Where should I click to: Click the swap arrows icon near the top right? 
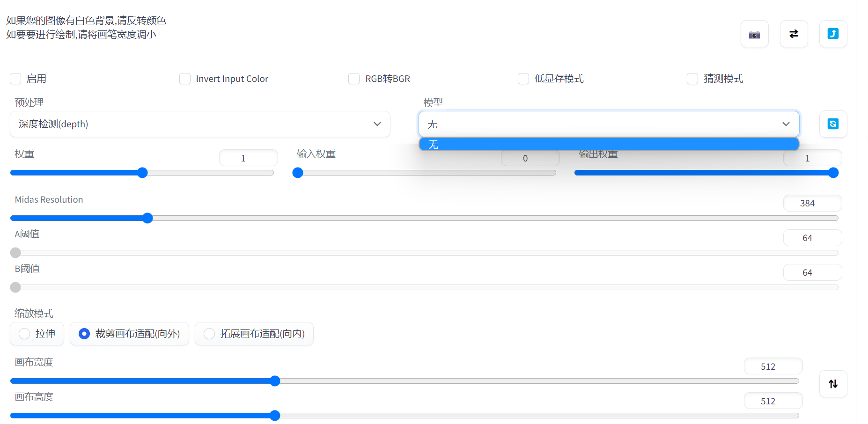[x=794, y=34]
